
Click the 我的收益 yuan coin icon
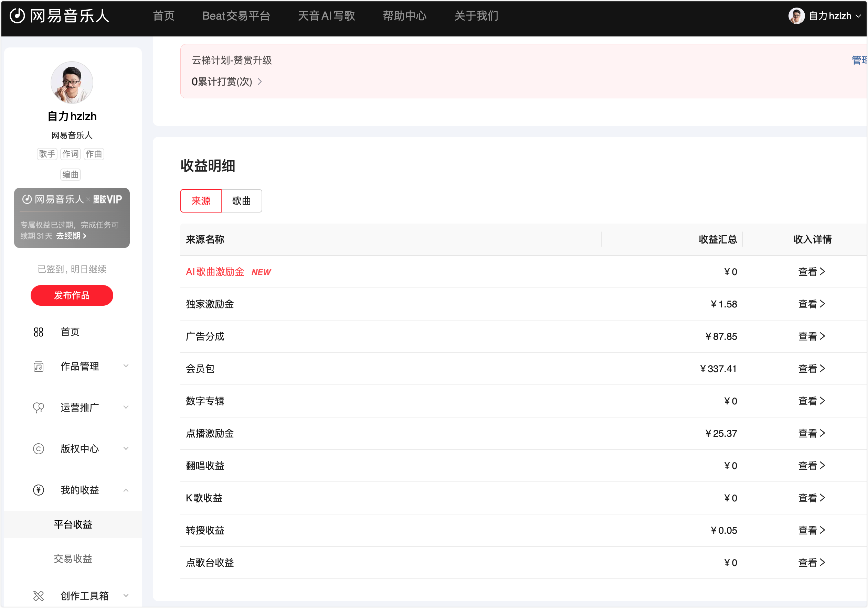(39, 490)
